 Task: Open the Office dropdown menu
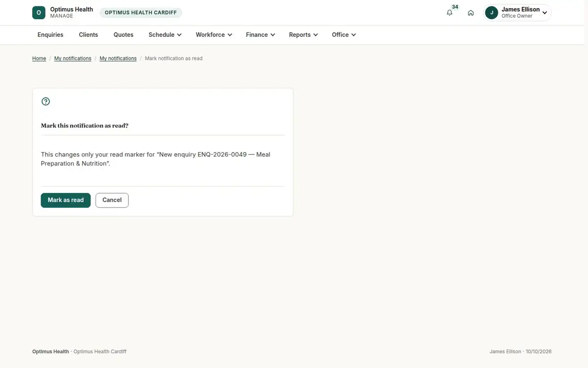click(x=343, y=35)
